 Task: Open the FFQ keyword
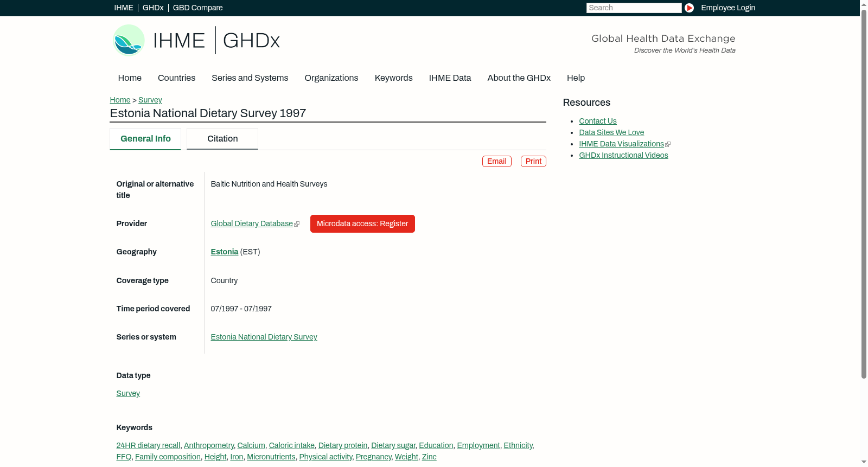(124, 457)
